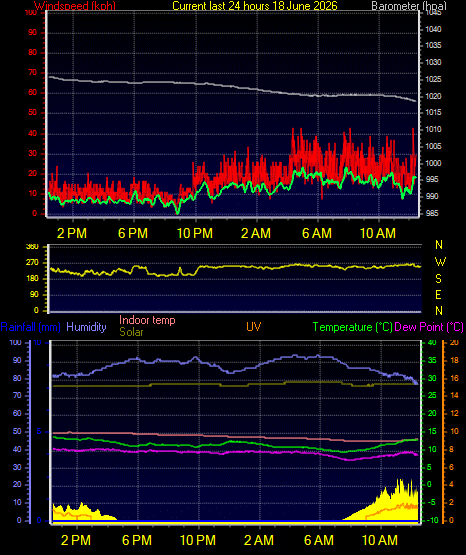466x555 pixels.
Task: Select the 995 barometer axis value
Action: click(x=433, y=179)
